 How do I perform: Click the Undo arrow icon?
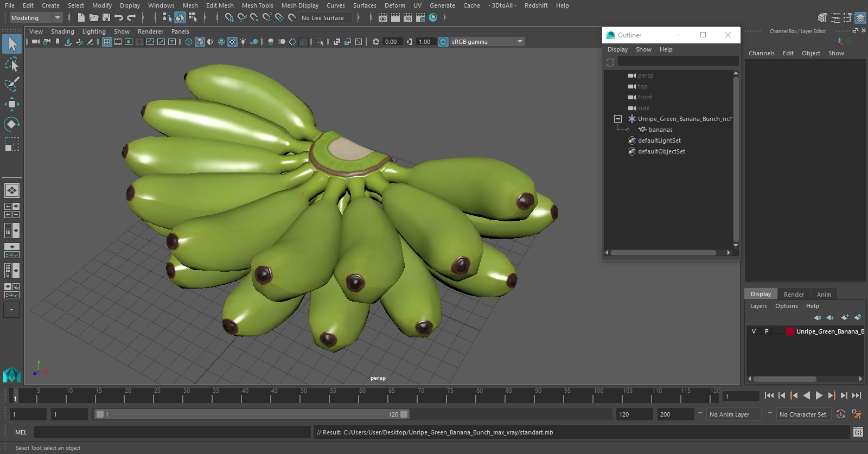click(118, 18)
